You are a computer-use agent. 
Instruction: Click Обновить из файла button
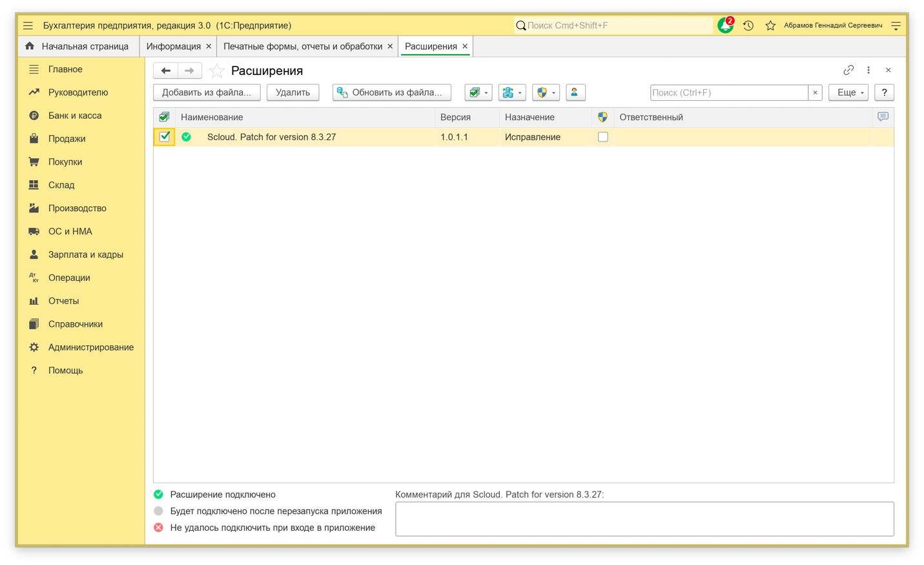pos(392,92)
